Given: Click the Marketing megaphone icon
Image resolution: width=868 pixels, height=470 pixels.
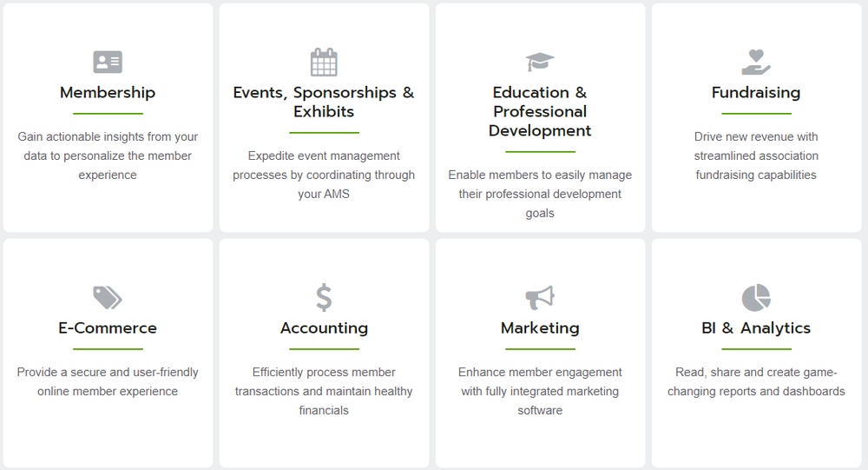Looking at the screenshot, I should tap(540, 298).
